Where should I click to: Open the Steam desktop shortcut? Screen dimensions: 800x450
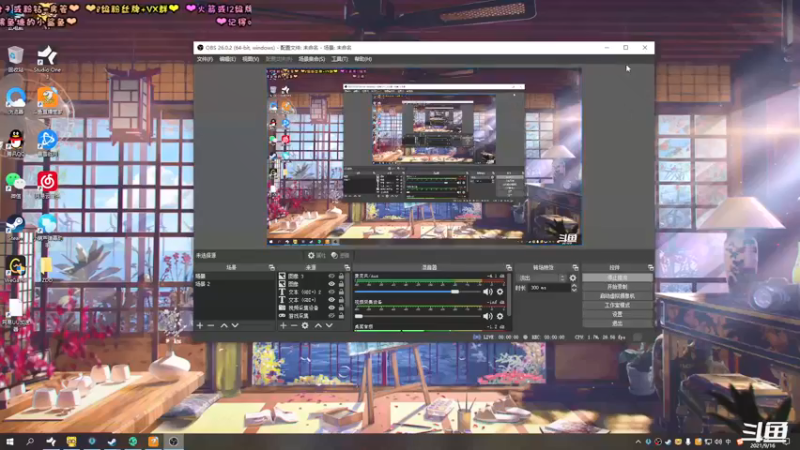click(x=15, y=227)
